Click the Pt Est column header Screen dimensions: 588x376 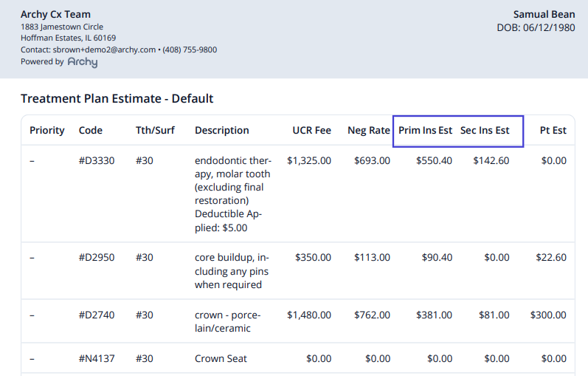[x=553, y=130]
